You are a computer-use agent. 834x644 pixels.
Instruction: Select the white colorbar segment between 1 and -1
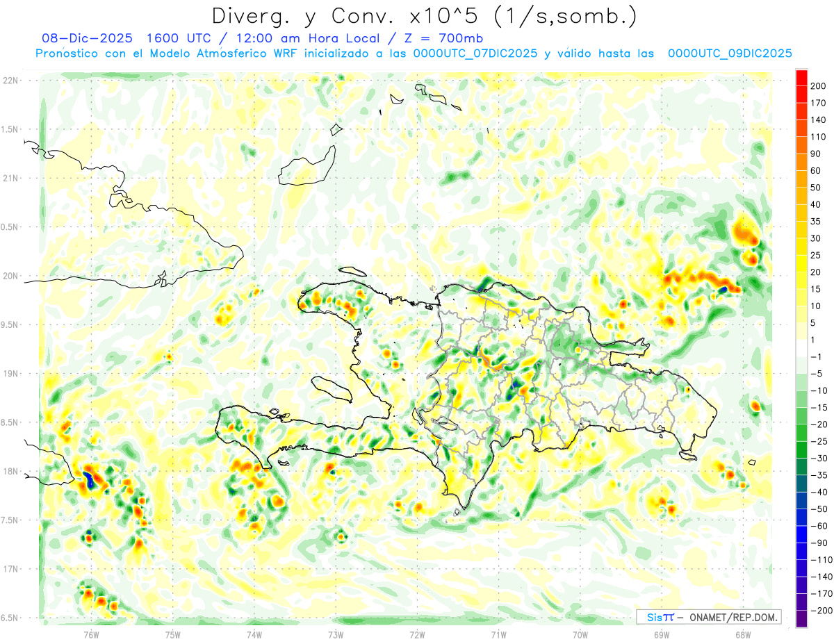[x=801, y=348]
